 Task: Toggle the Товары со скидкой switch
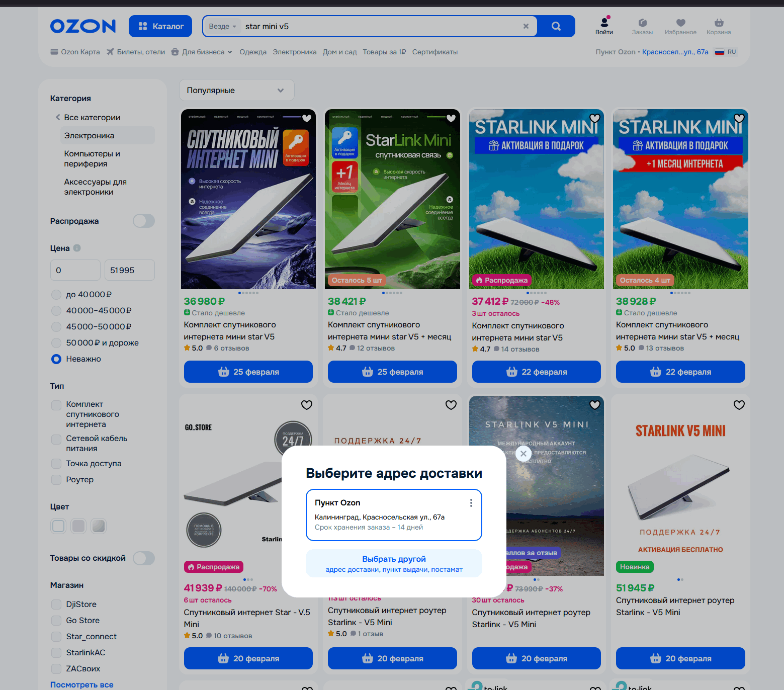[144, 558]
